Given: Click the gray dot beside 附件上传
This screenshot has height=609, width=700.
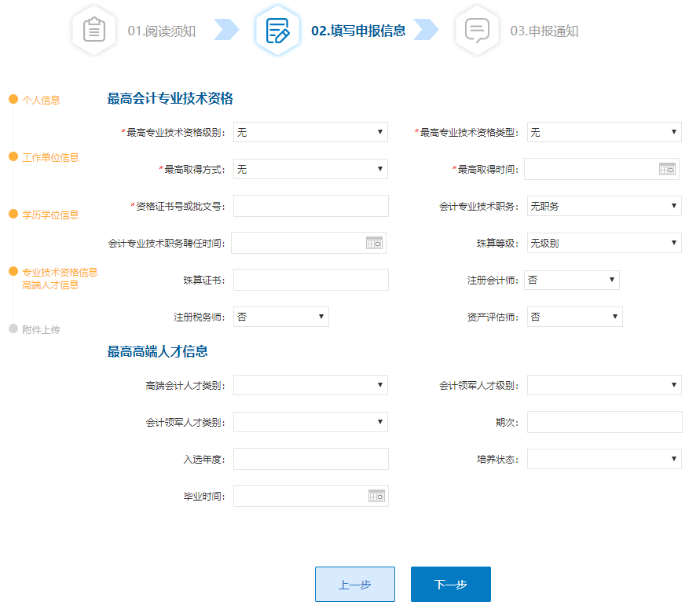Looking at the screenshot, I should click(13, 328).
